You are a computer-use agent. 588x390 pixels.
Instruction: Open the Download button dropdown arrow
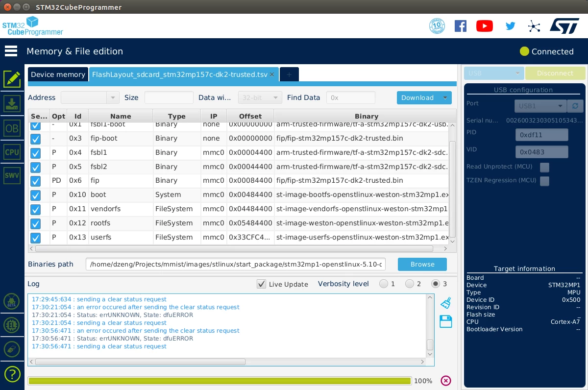(x=445, y=97)
